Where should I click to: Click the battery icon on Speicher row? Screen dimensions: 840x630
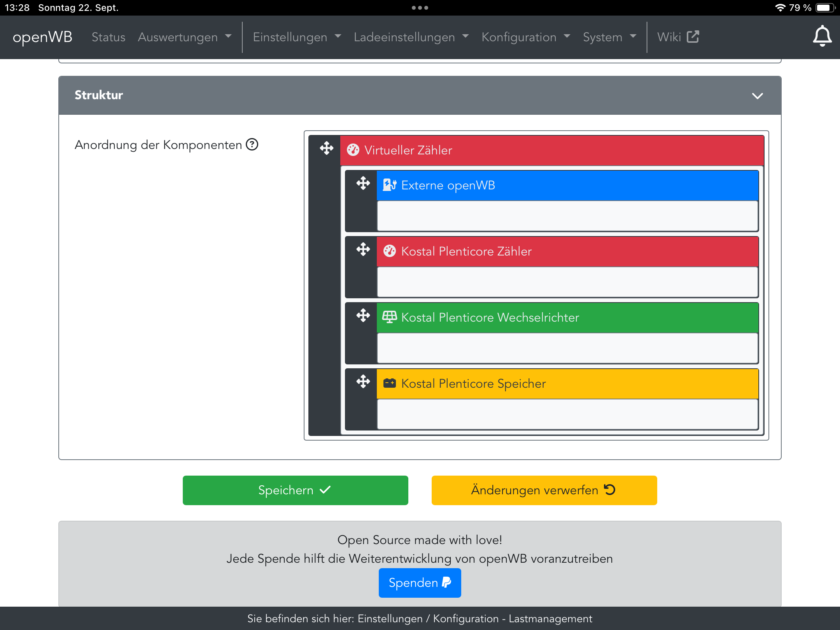tap(389, 383)
